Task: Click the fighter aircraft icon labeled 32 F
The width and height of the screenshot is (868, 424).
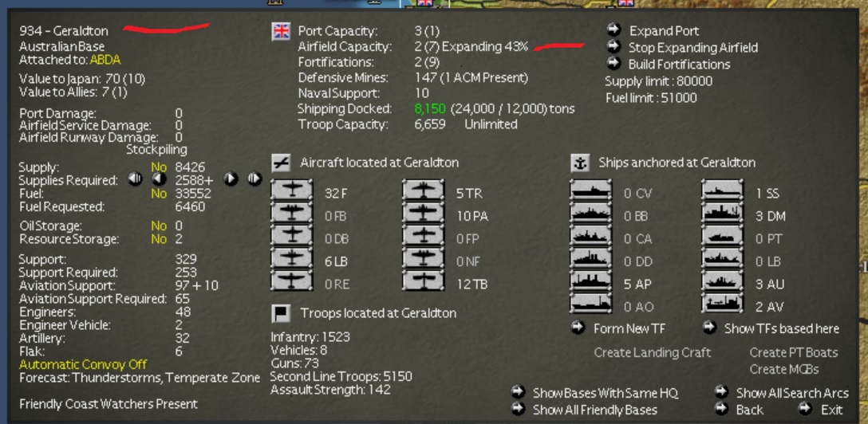Action: click(291, 190)
